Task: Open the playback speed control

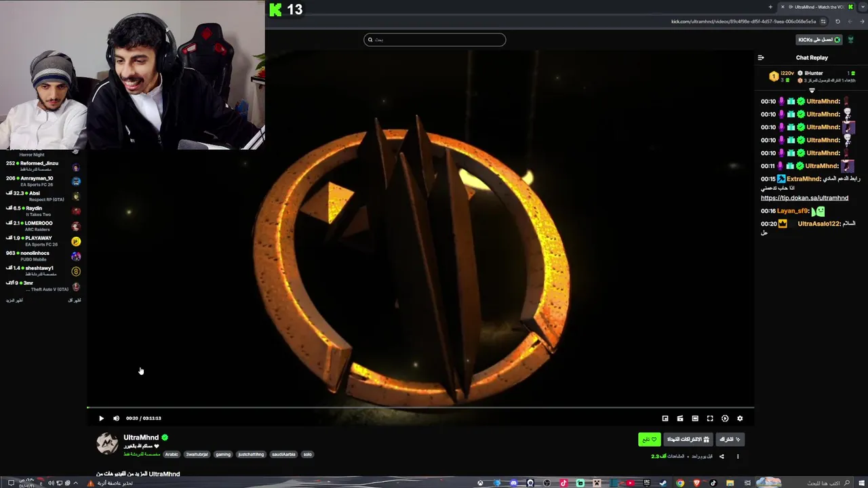Action: [x=725, y=418]
